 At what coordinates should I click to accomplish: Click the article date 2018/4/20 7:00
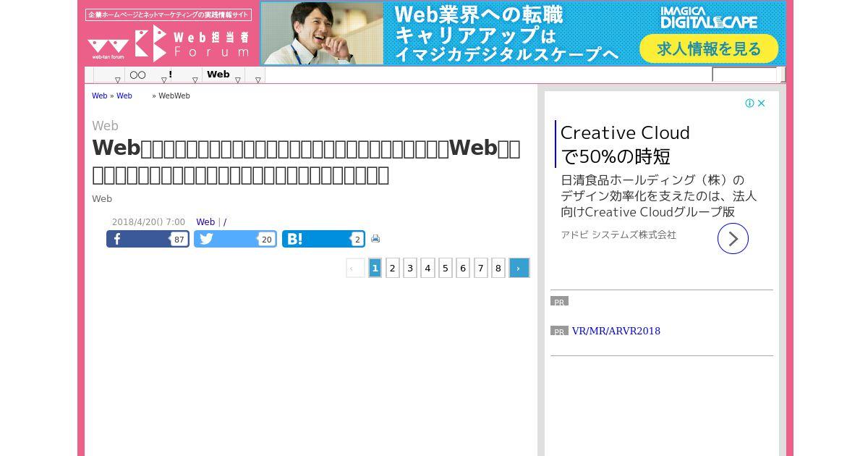[148, 222]
